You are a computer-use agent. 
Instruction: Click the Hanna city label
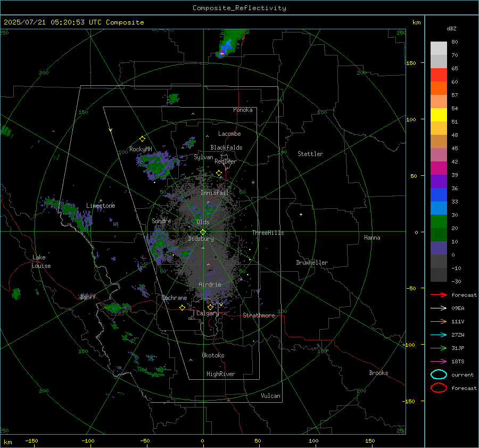click(372, 238)
